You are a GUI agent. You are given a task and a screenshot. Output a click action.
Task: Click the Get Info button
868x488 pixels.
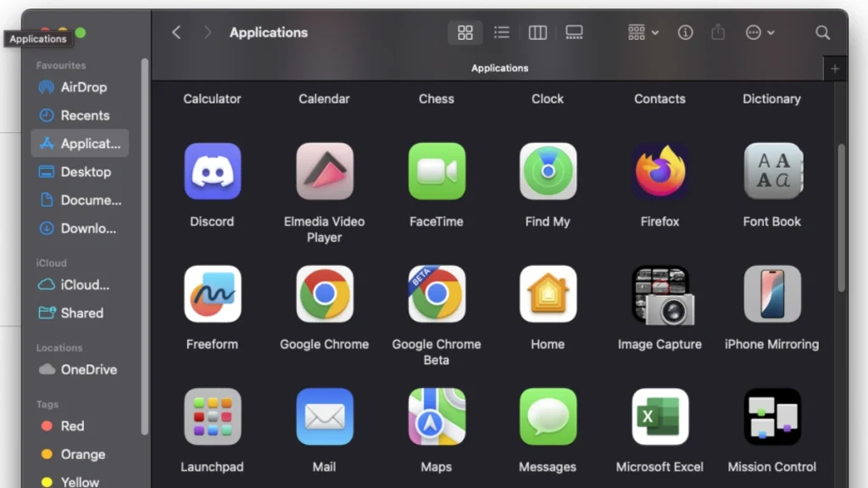pyautogui.click(x=686, y=32)
